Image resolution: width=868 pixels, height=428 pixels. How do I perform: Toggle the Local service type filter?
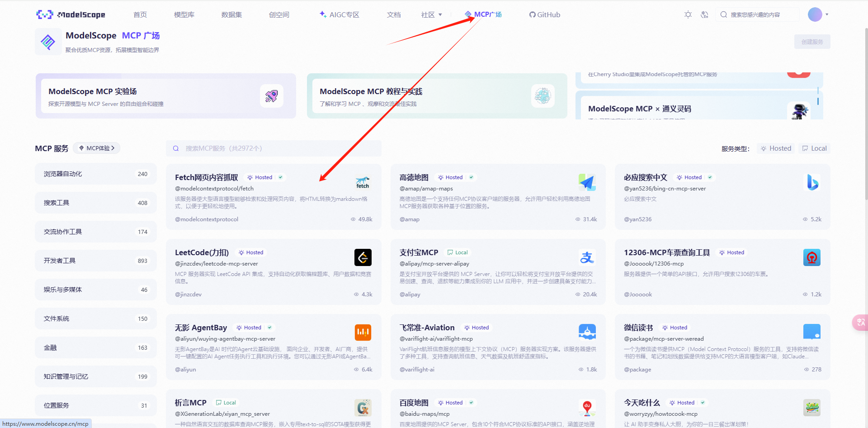tap(814, 148)
